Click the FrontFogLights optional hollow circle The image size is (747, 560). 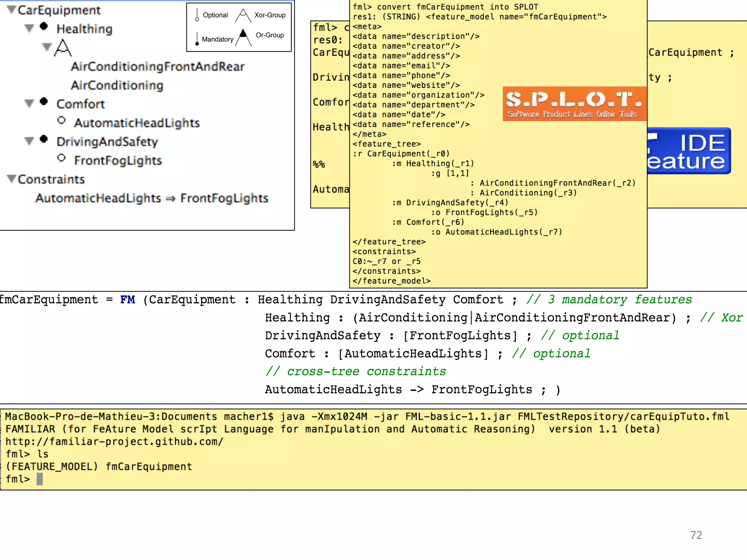click(x=61, y=158)
